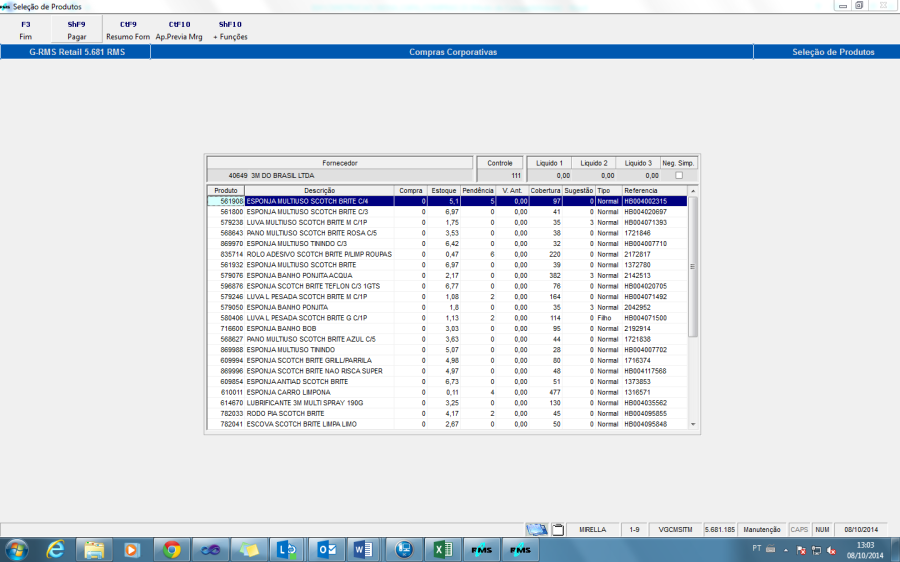
Task: Click the Liquido 1 value field
Action: click(x=549, y=176)
